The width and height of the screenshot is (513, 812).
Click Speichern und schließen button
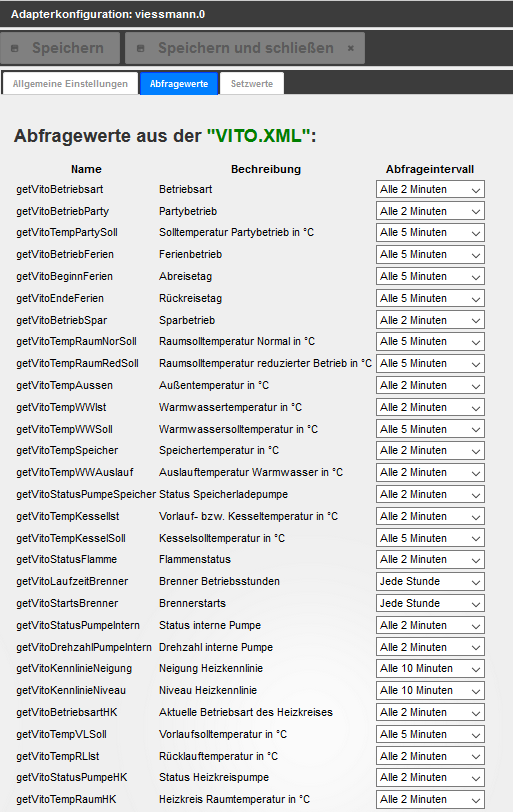pyautogui.click(x=245, y=48)
